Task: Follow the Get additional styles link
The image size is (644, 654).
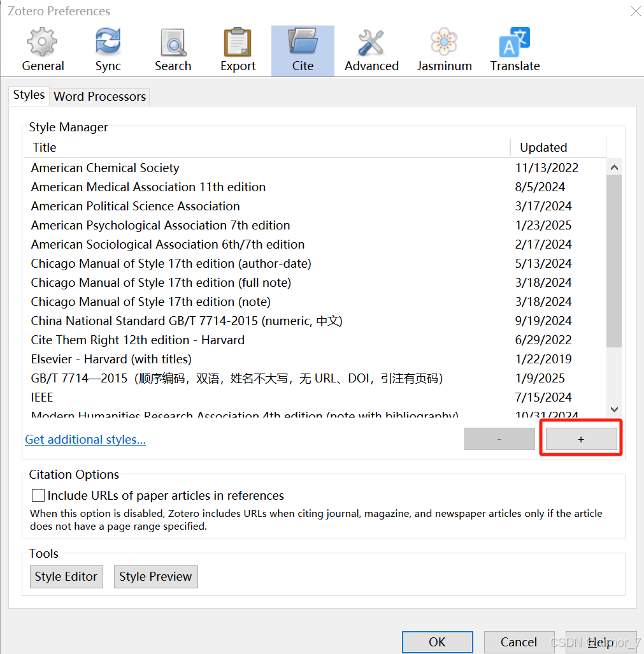Action: pos(85,439)
